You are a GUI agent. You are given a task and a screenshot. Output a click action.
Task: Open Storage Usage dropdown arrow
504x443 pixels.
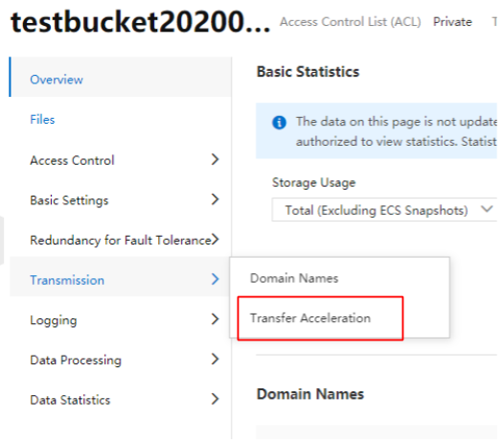tap(487, 209)
